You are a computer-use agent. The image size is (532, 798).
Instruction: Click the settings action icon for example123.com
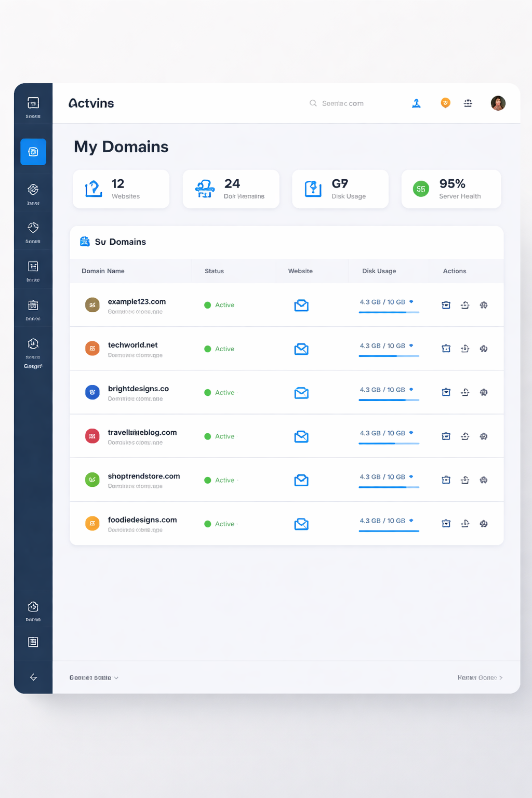coord(484,305)
